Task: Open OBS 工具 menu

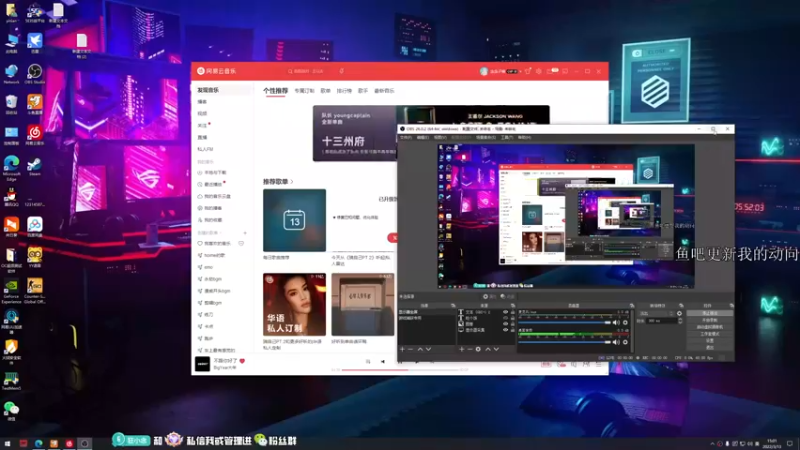Action: coord(506,137)
